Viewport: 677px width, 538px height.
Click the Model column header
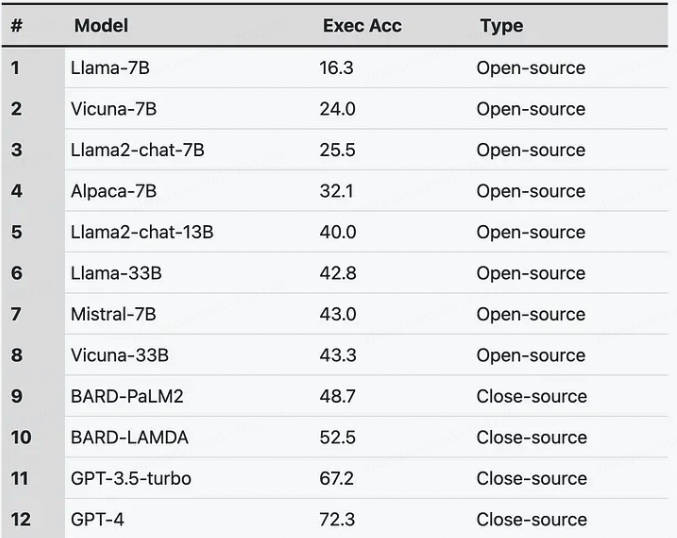pos(101,26)
